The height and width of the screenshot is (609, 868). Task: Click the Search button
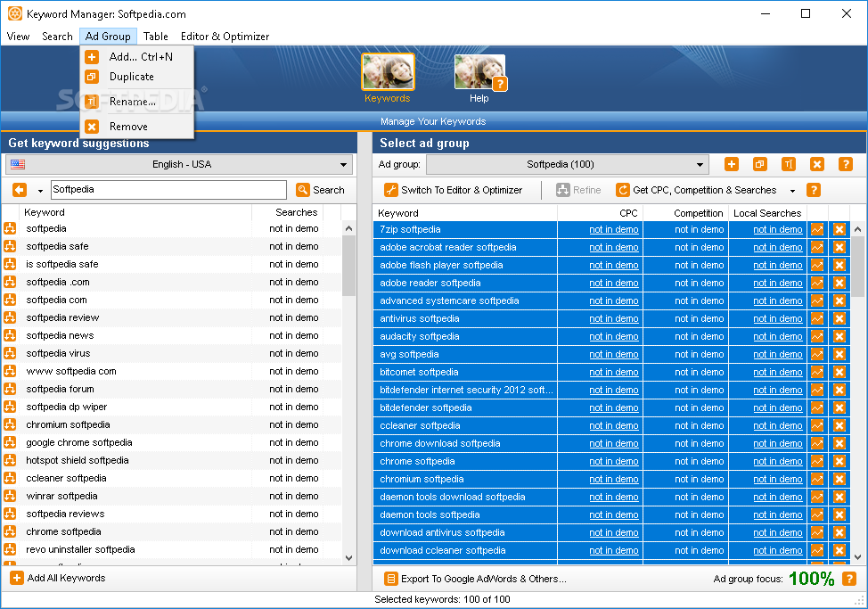pyautogui.click(x=321, y=190)
